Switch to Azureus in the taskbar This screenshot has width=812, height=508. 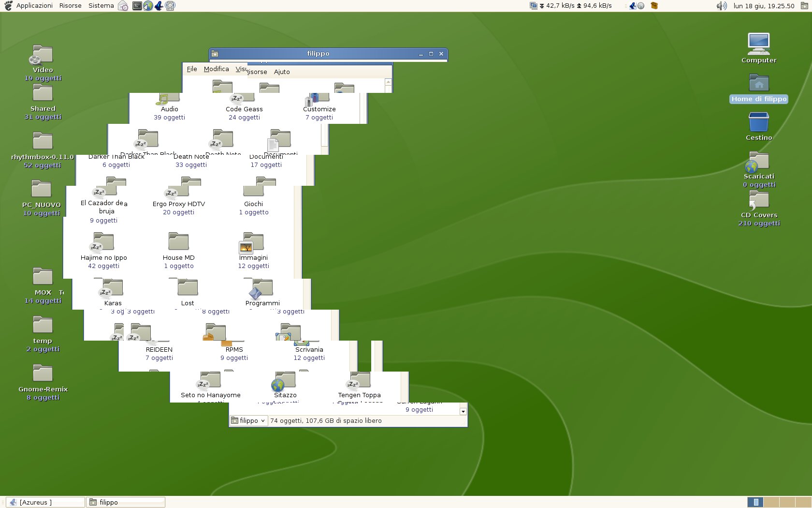click(45, 502)
